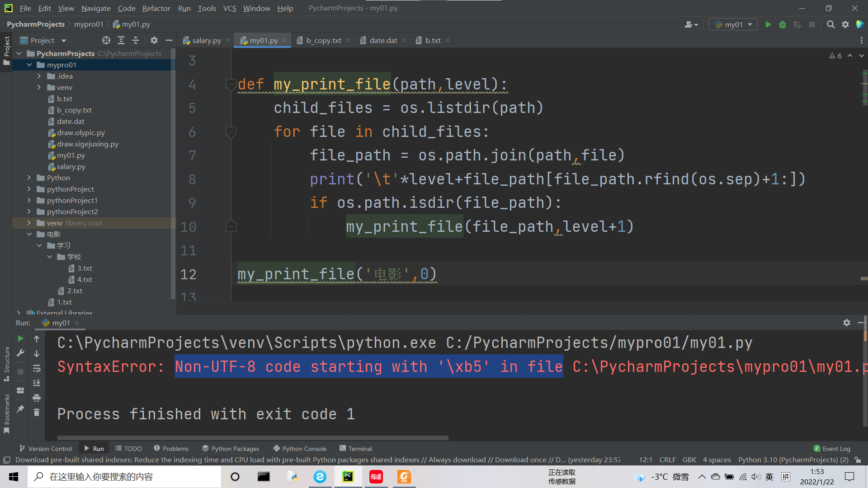Select opened file locate target icon

106,40
